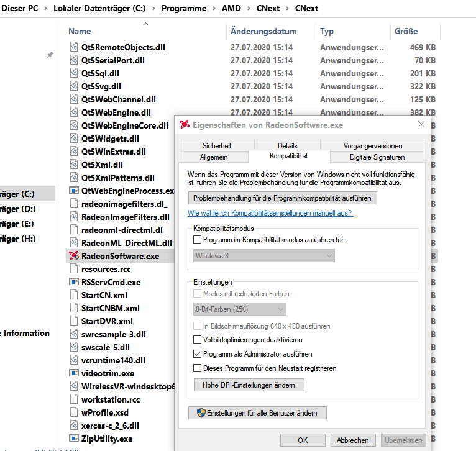Click the Qt5WebEngine.dll file icon

[74, 112]
